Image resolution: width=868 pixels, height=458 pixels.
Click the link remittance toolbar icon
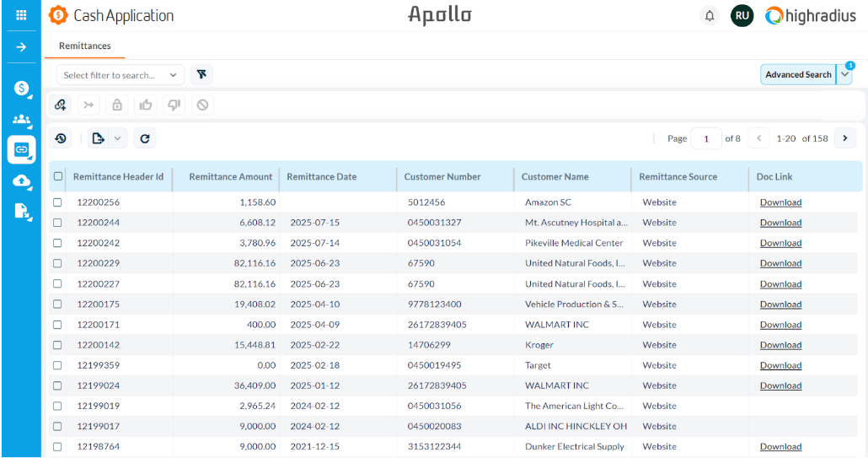tap(61, 105)
